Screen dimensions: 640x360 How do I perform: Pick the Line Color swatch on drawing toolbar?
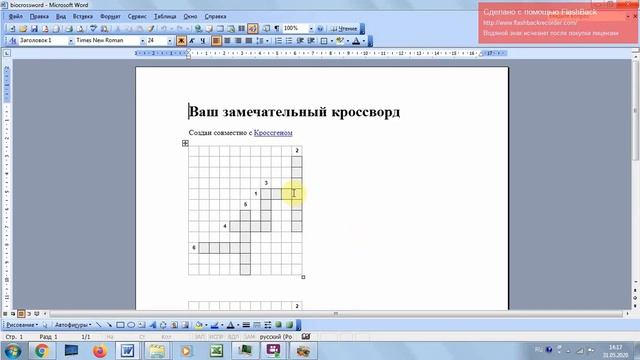(x=214, y=325)
